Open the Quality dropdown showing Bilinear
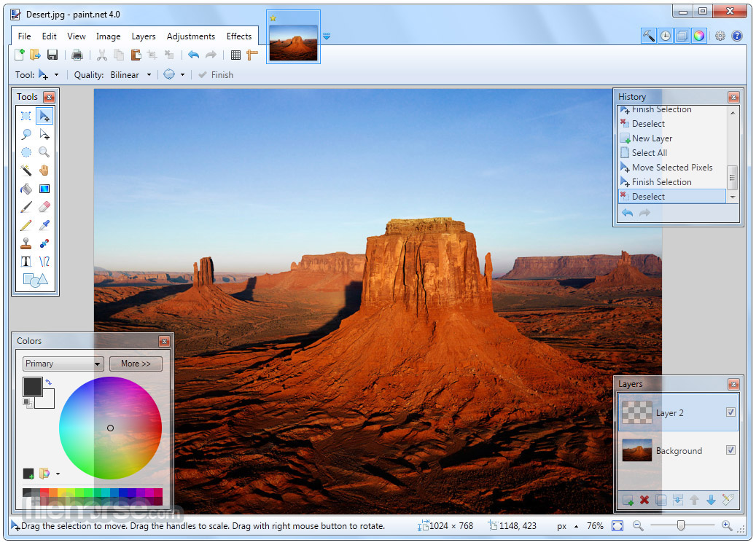 click(x=131, y=74)
